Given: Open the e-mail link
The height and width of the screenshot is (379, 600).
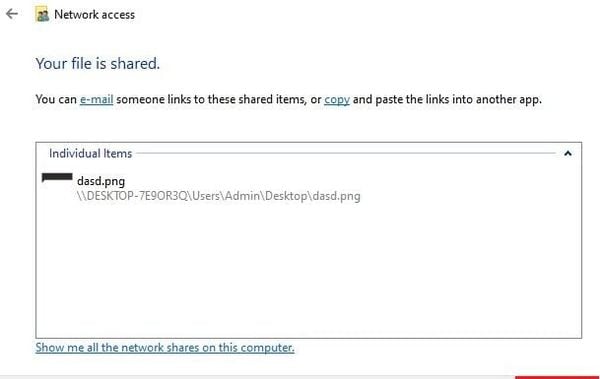Looking at the screenshot, I should 96,100.
